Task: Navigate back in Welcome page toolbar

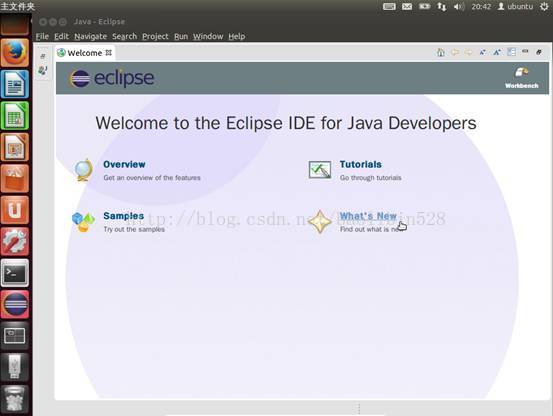Action: [455, 53]
